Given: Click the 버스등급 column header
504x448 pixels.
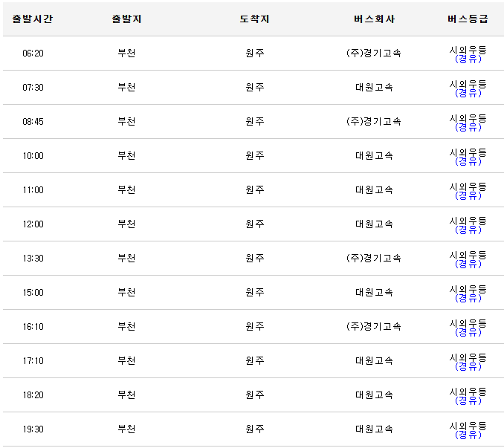Looking at the screenshot, I should 468,19.
